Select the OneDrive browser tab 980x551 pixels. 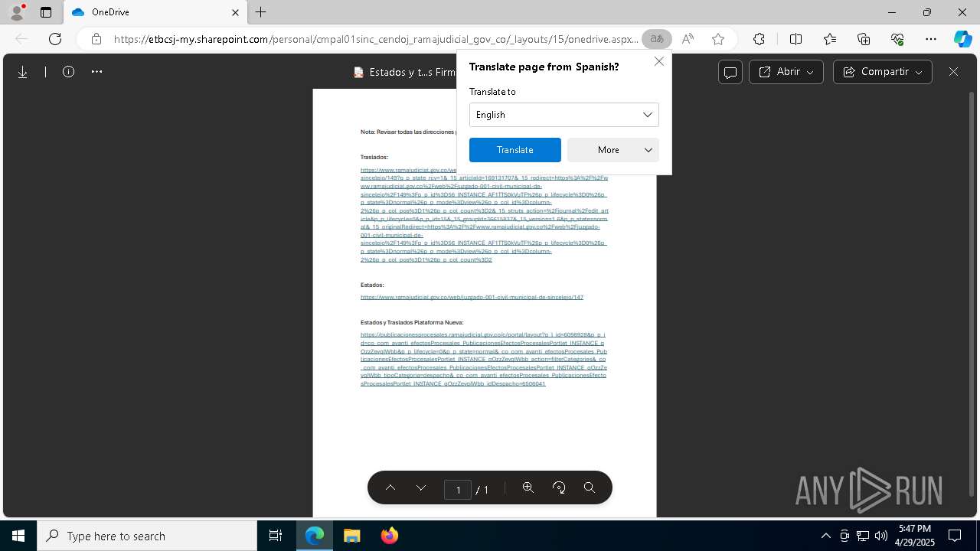153,12
